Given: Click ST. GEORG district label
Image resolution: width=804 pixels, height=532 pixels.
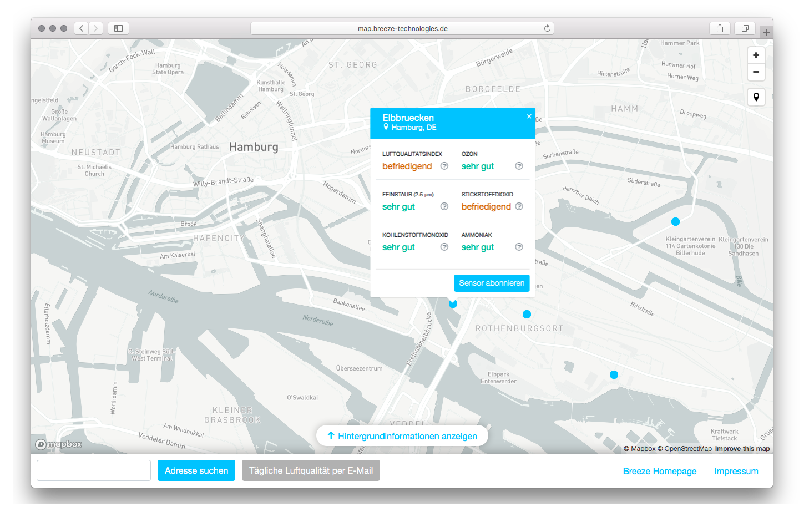Looking at the screenshot, I should click(x=353, y=65).
